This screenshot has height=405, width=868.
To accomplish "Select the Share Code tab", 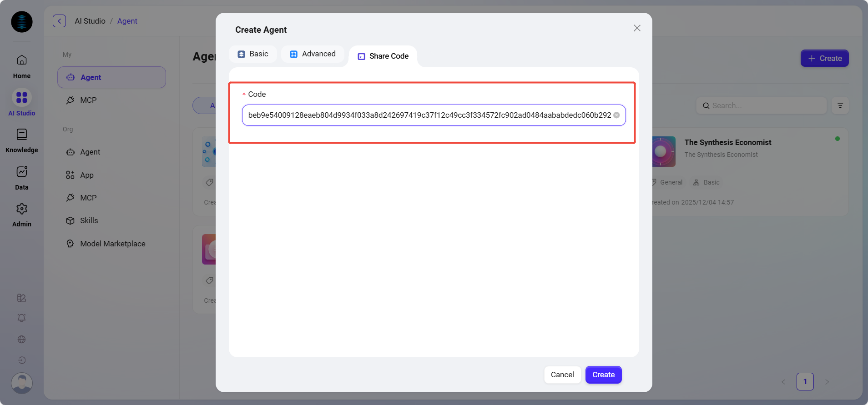I will (383, 56).
